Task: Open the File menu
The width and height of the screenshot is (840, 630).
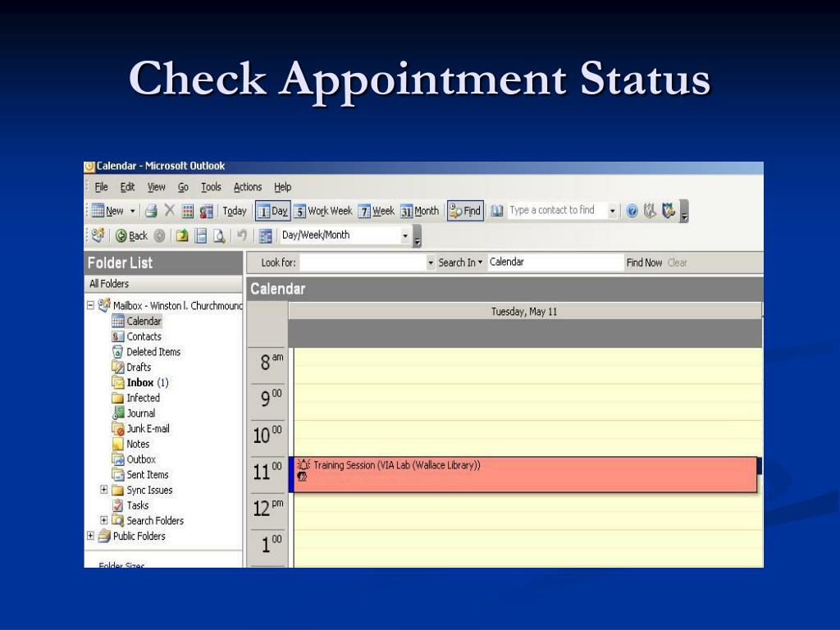Action: (101, 187)
